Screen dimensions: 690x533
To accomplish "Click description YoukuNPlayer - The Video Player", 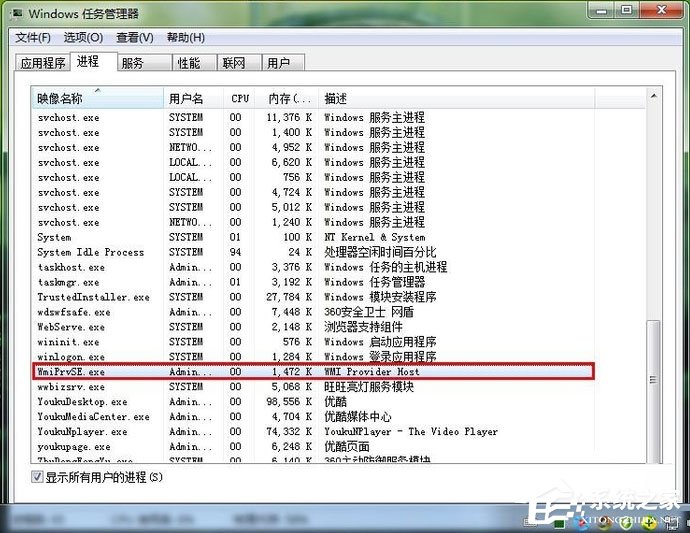I will [411, 431].
